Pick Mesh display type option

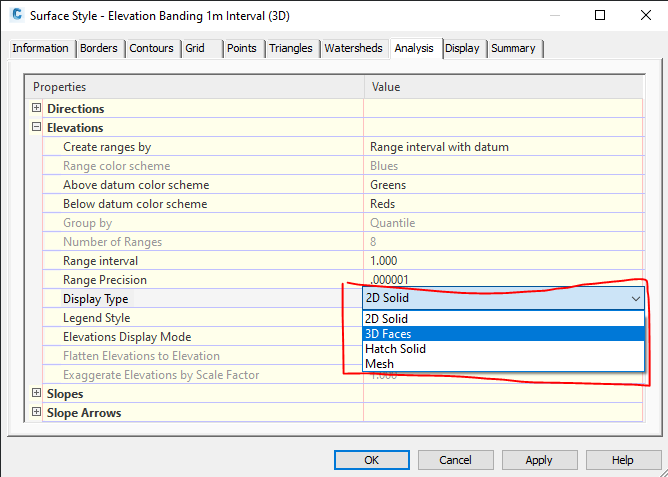(504, 364)
